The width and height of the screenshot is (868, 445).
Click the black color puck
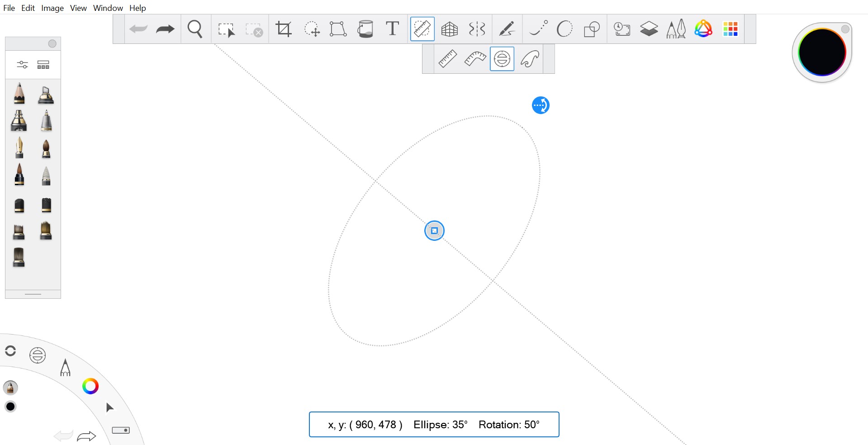click(822, 52)
